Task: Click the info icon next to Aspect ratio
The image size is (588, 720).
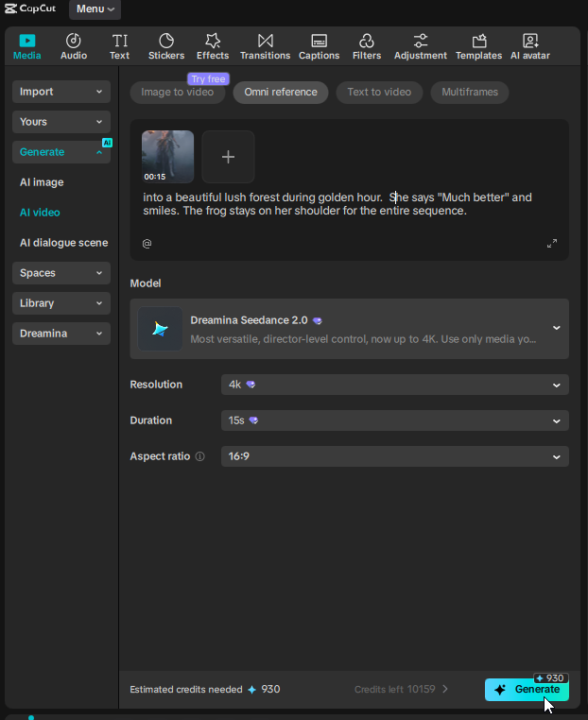Action: click(x=199, y=456)
